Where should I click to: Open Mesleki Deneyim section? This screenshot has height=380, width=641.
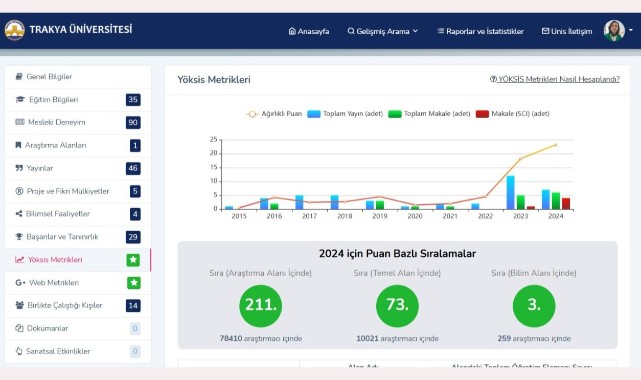78,123
